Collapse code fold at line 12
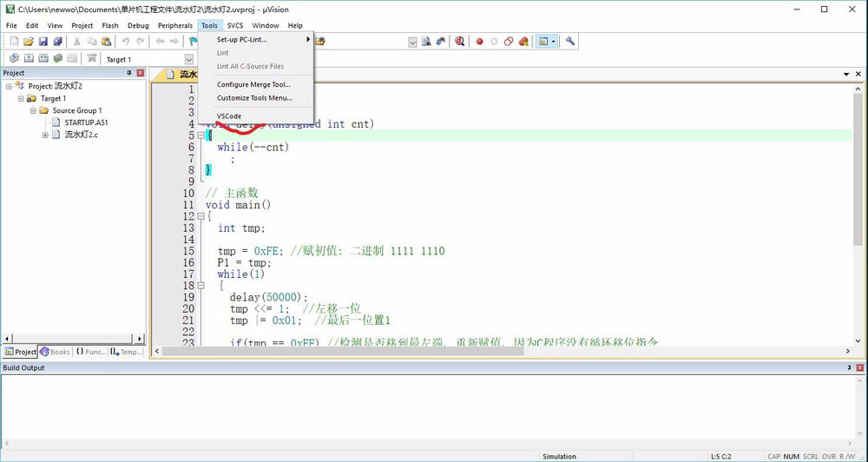Image resolution: width=868 pixels, height=462 pixels. 200,216
